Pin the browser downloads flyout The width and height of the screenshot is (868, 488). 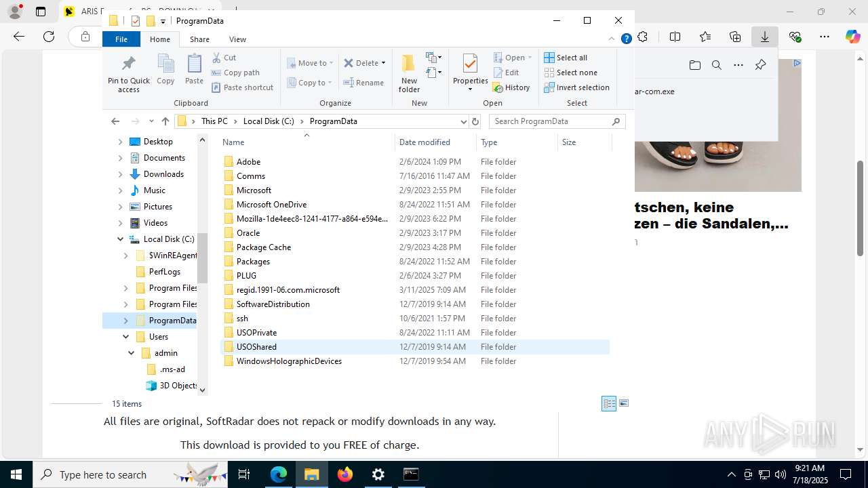(760, 65)
